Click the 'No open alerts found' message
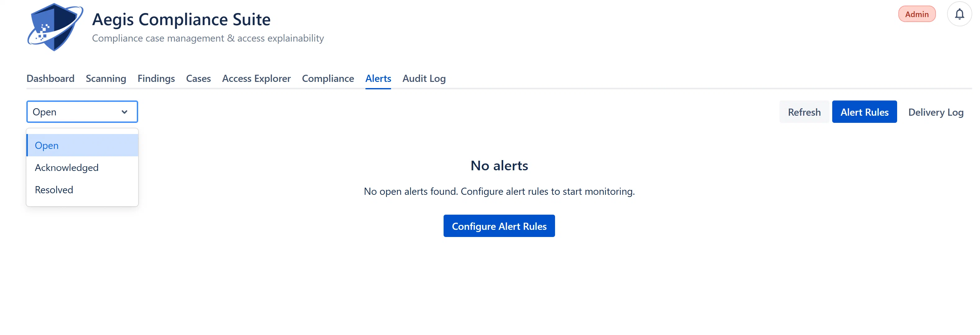This screenshot has height=335, width=980. (x=499, y=191)
